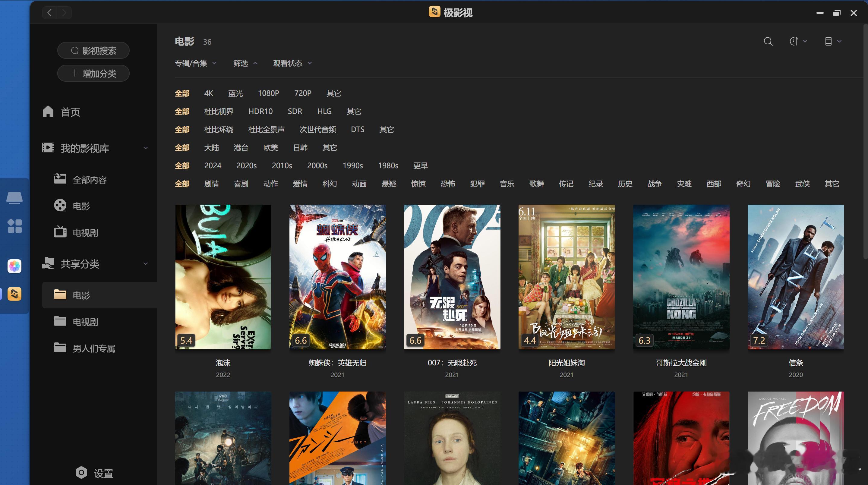The image size is (868, 485).
Task: Collapse the 我的影视库 section chevron
Action: 146,148
